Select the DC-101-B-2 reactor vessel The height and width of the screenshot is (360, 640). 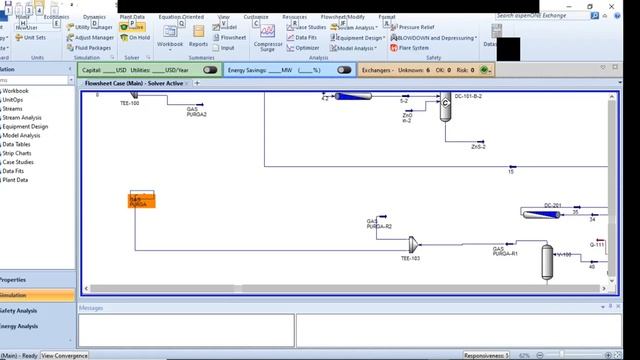pyautogui.click(x=445, y=107)
